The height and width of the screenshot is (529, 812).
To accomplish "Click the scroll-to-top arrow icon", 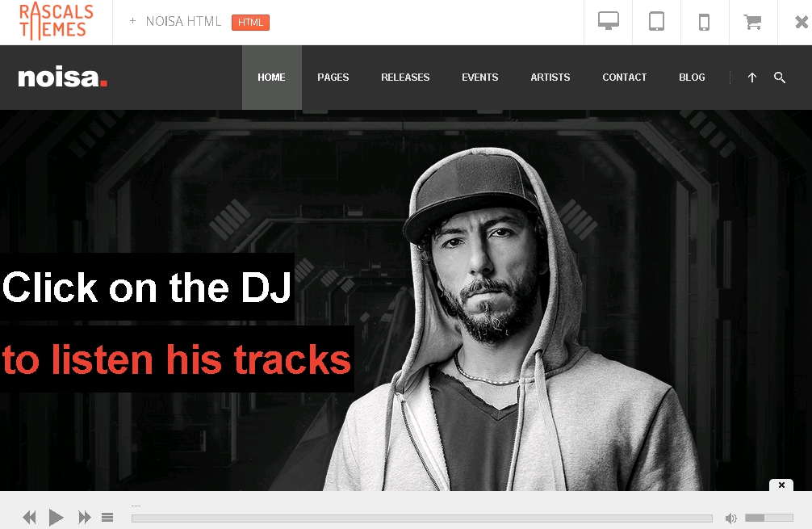I will (x=752, y=78).
